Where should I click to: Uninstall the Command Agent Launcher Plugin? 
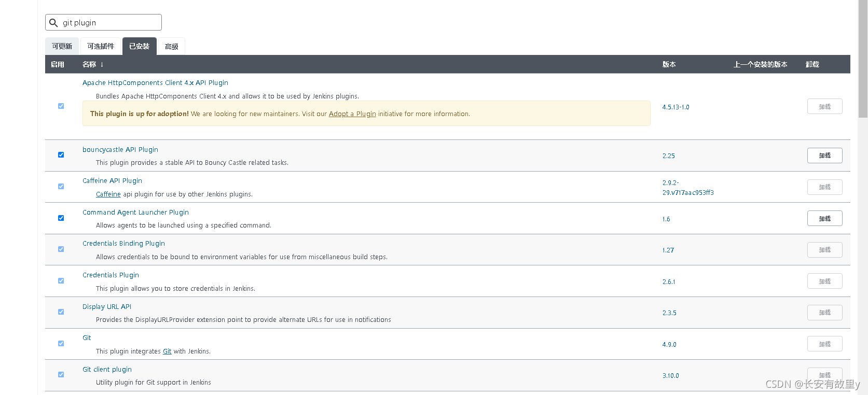(824, 218)
